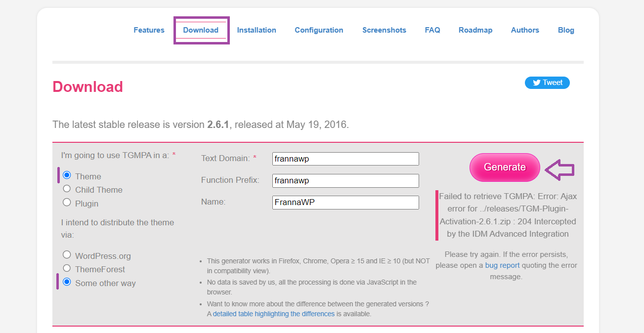Visit the Authors page
This screenshot has height=333, width=644.
525,30
